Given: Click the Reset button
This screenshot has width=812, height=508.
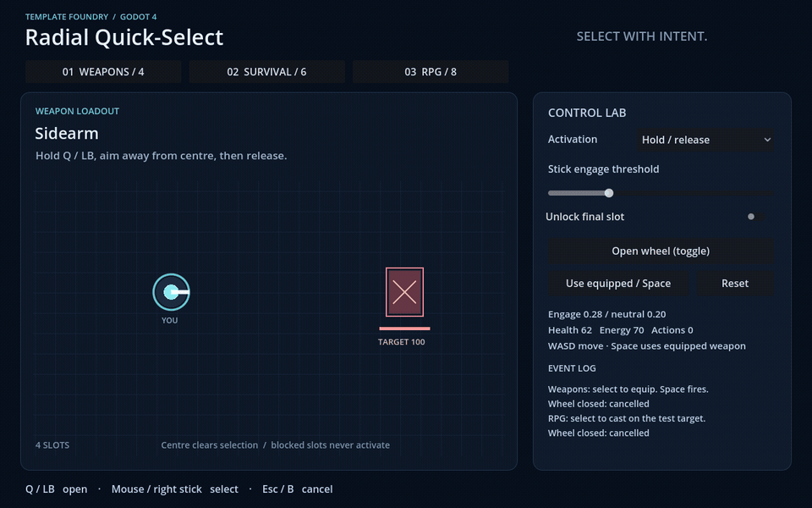Looking at the screenshot, I should point(735,284).
